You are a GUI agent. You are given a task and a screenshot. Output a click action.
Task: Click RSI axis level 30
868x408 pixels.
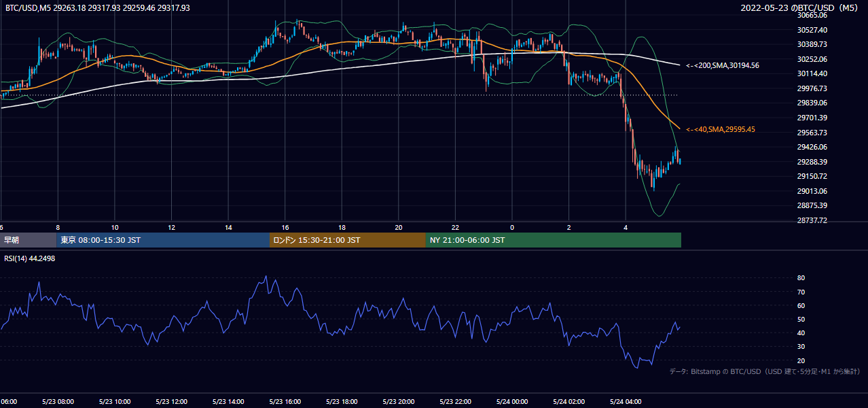801,347
